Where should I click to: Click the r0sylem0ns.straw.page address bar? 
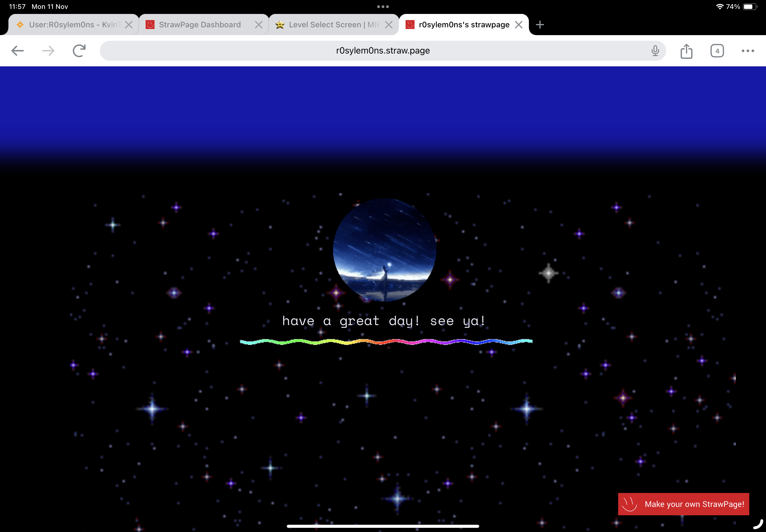(382, 51)
